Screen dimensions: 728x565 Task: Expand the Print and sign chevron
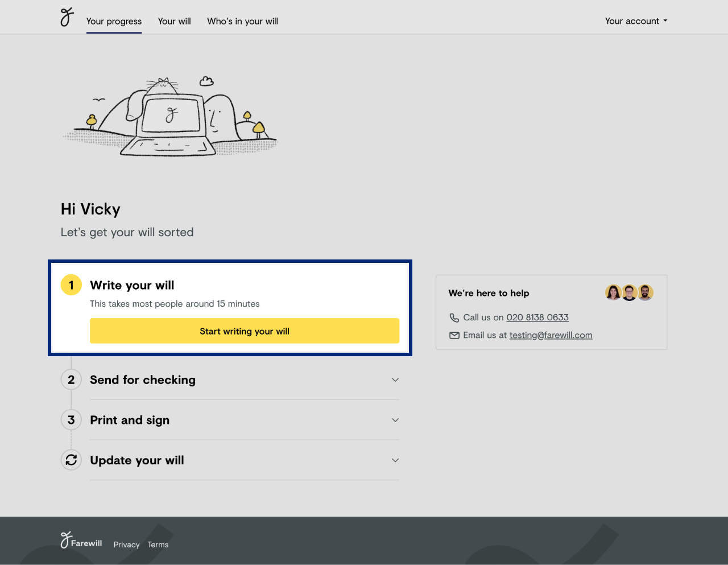pos(395,420)
